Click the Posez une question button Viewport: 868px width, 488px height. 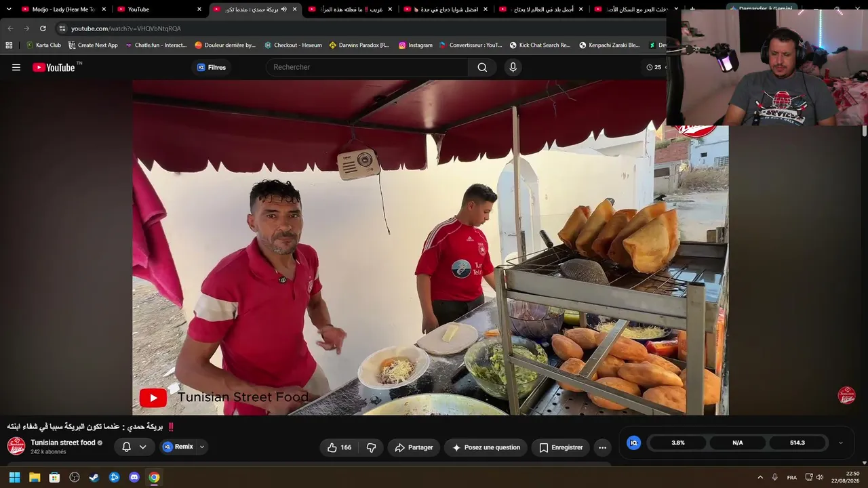coord(486,447)
